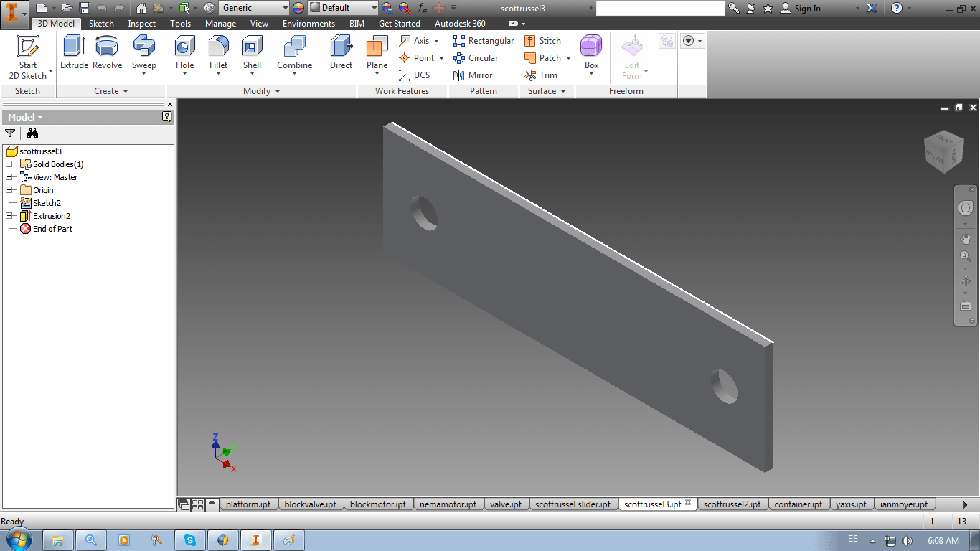
Task: Open the scottrussel2.ipt document tab
Action: (x=732, y=504)
